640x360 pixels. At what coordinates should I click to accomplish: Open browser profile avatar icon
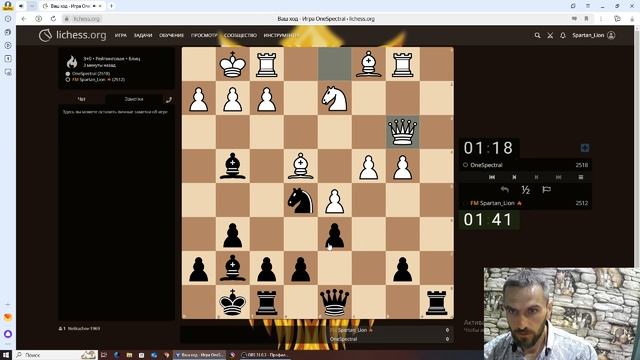7,6
